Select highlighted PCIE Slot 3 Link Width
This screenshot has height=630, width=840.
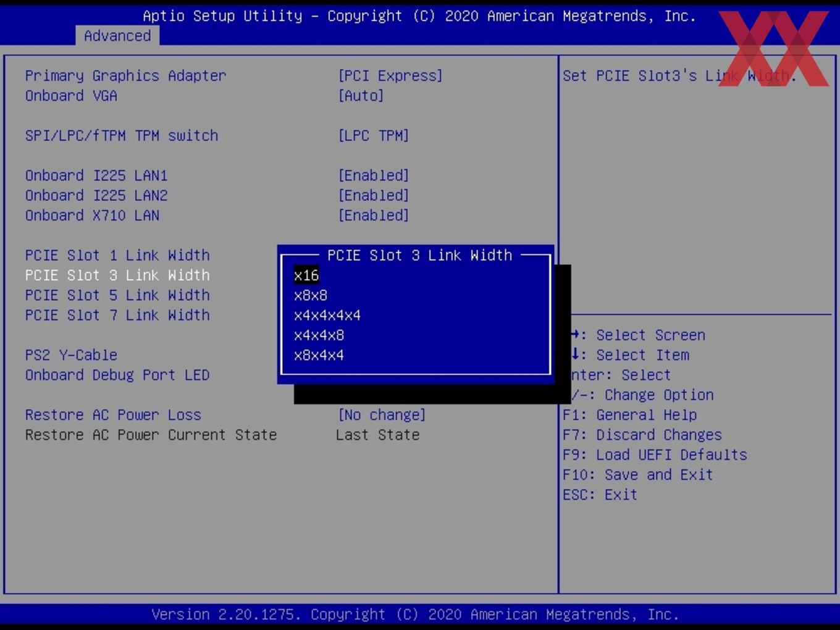click(x=117, y=275)
